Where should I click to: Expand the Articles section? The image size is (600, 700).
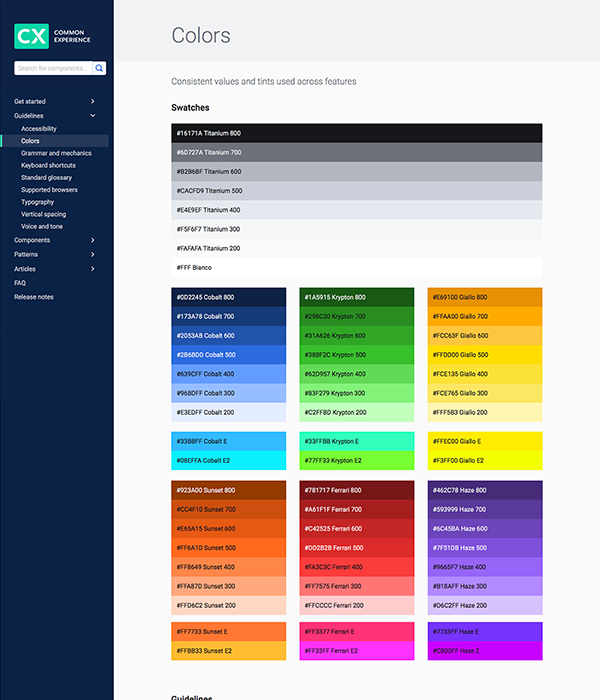(93, 269)
